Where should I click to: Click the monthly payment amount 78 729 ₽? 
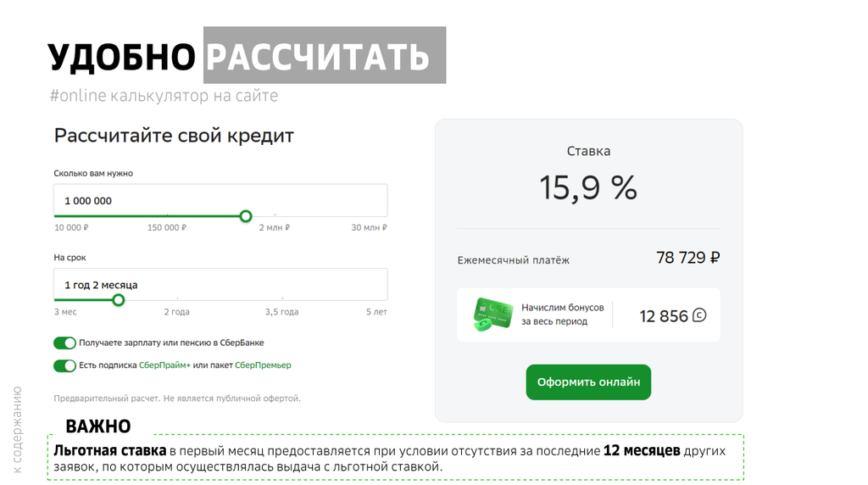pos(688,258)
